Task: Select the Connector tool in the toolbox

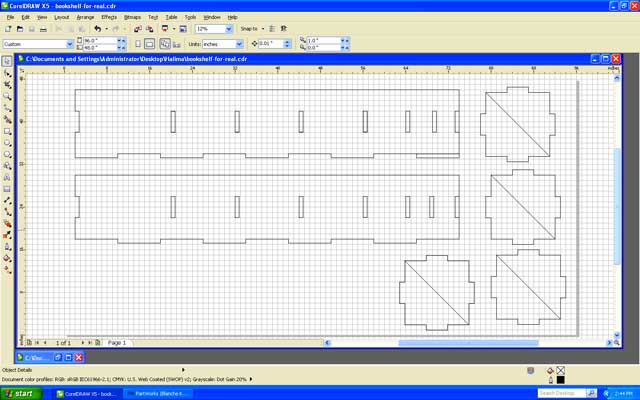Action: (x=7, y=211)
